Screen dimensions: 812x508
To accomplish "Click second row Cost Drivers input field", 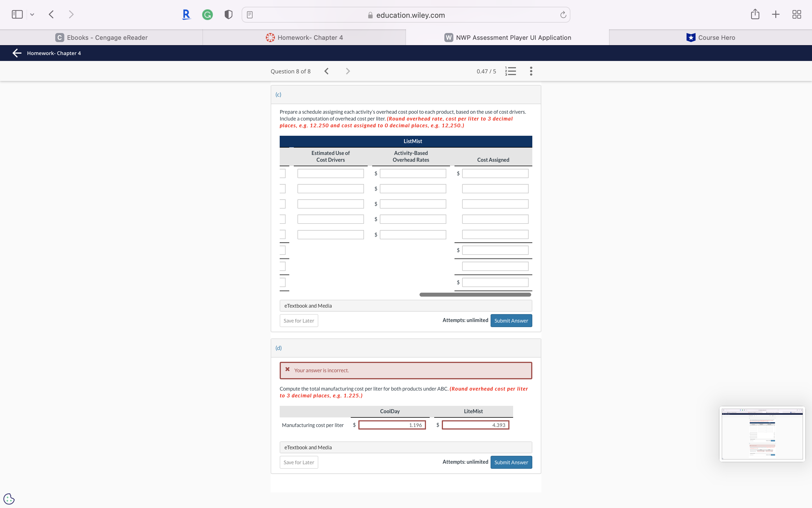I will click(x=330, y=189).
